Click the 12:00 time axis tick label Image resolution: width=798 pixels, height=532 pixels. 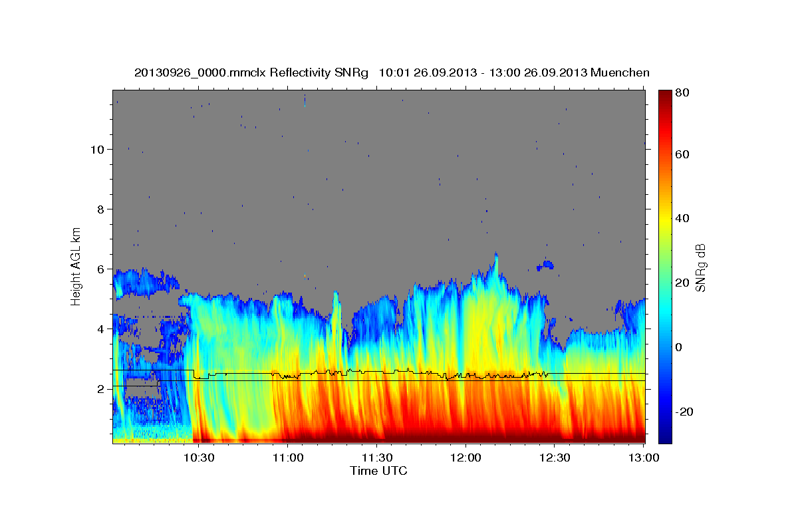[x=465, y=458]
